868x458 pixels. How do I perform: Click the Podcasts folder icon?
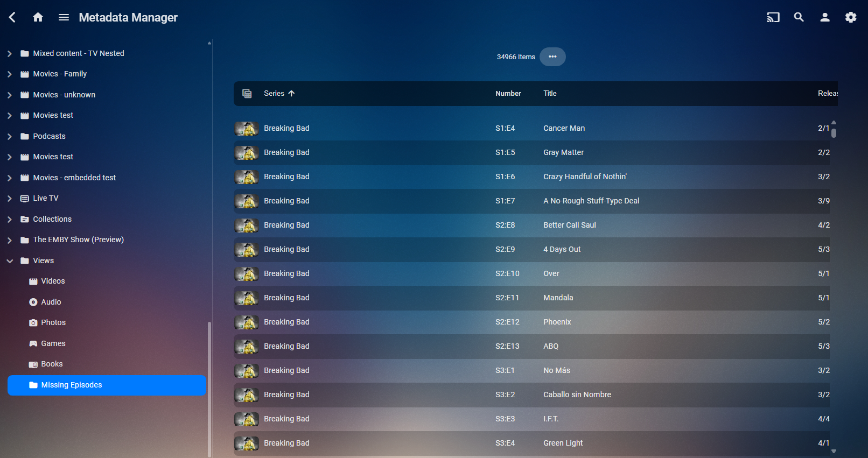point(25,136)
